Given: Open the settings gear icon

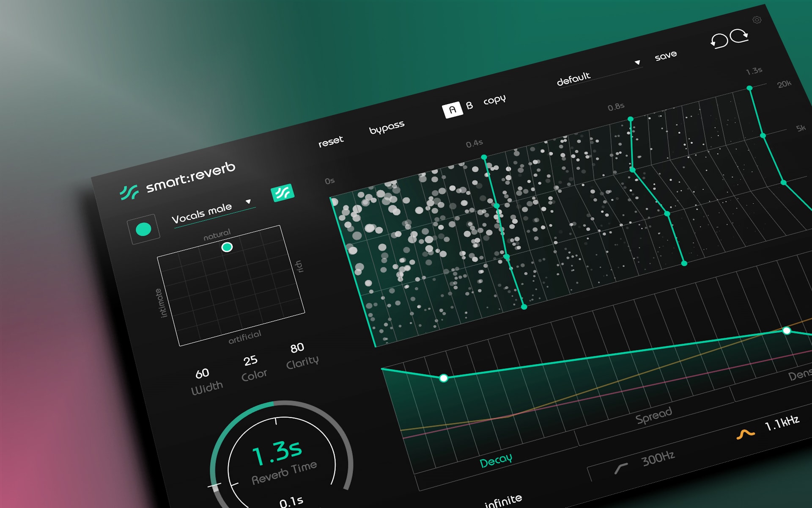Looking at the screenshot, I should (x=757, y=20).
